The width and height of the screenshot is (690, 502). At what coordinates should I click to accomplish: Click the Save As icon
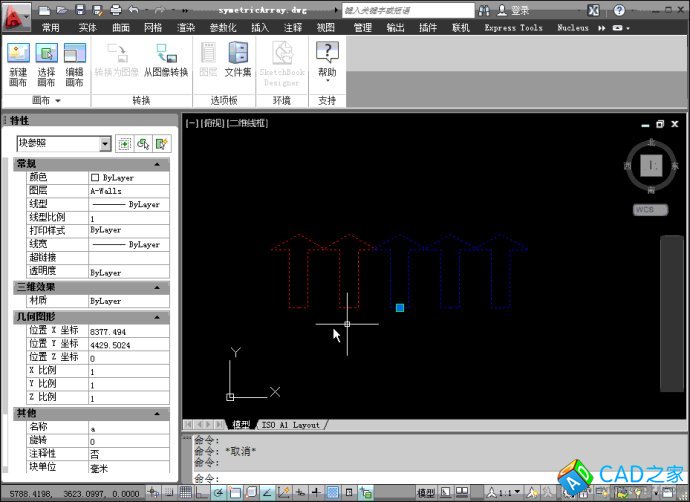(x=97, y=10)
